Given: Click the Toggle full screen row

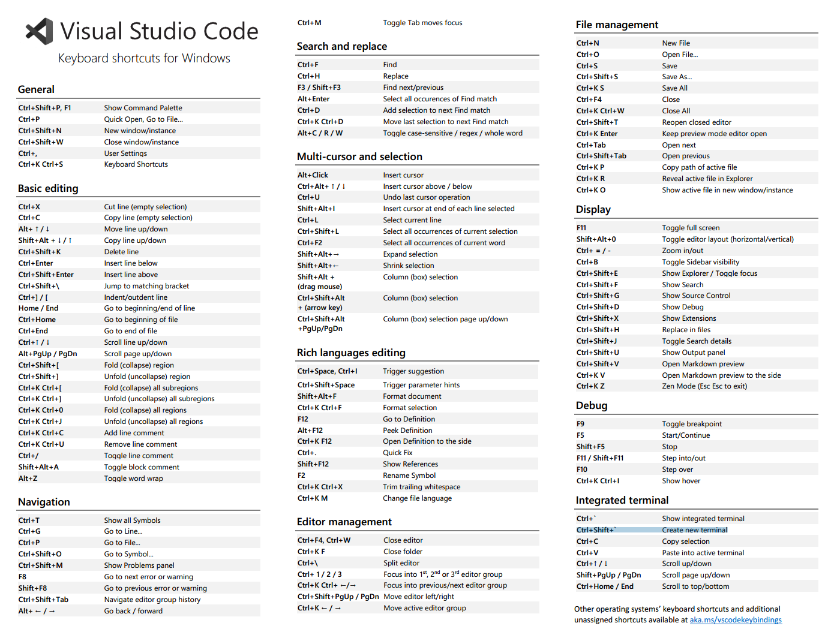Looking at the screenshot, I should click(x=691, y=228).
